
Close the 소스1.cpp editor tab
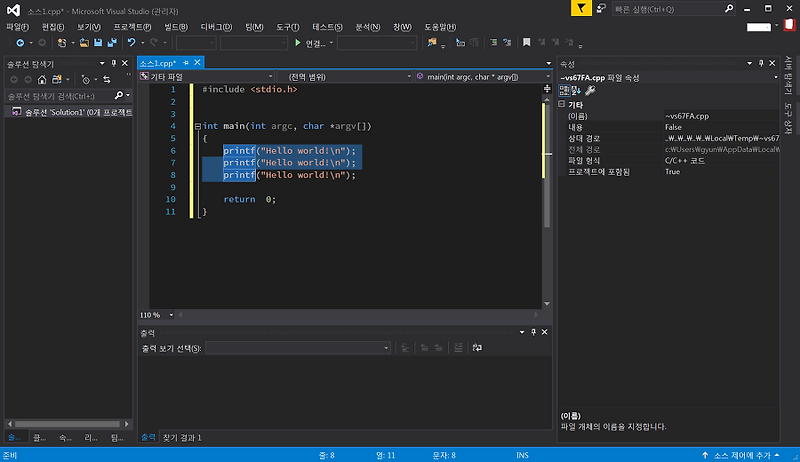[197, 62]
